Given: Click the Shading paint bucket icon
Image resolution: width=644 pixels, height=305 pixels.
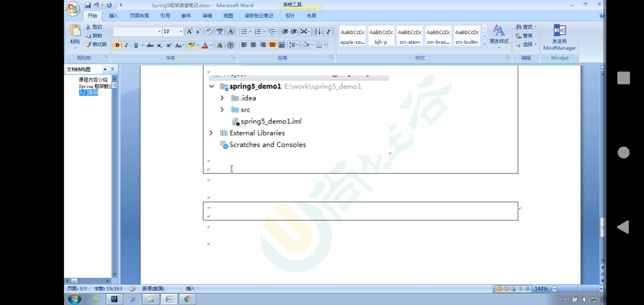Looking at the screenshot, I should click(305, 45).
